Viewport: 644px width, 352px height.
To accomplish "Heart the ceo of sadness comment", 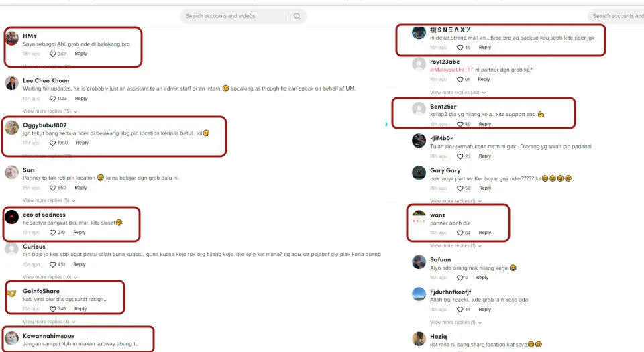I will pyautogui.click(x=52, y=233).
